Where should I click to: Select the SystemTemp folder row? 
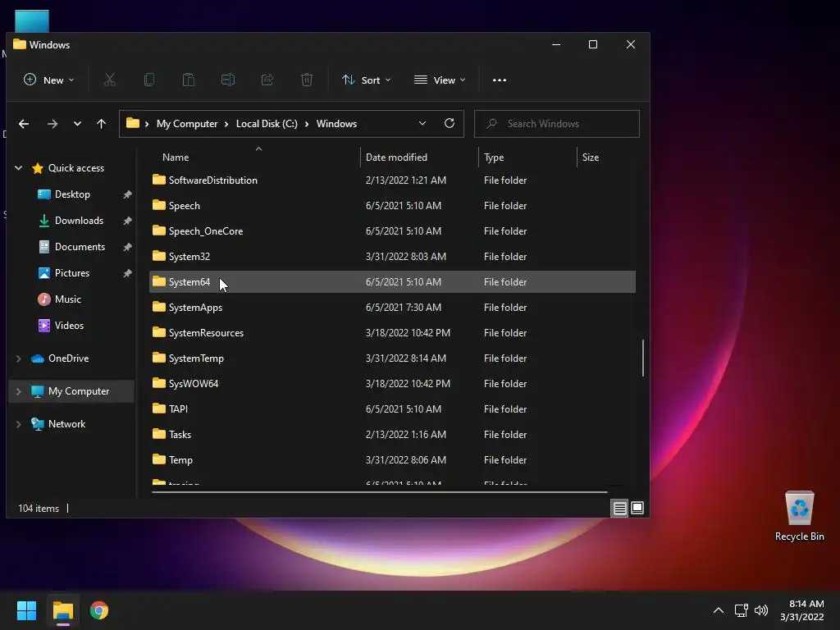point(392,358)
